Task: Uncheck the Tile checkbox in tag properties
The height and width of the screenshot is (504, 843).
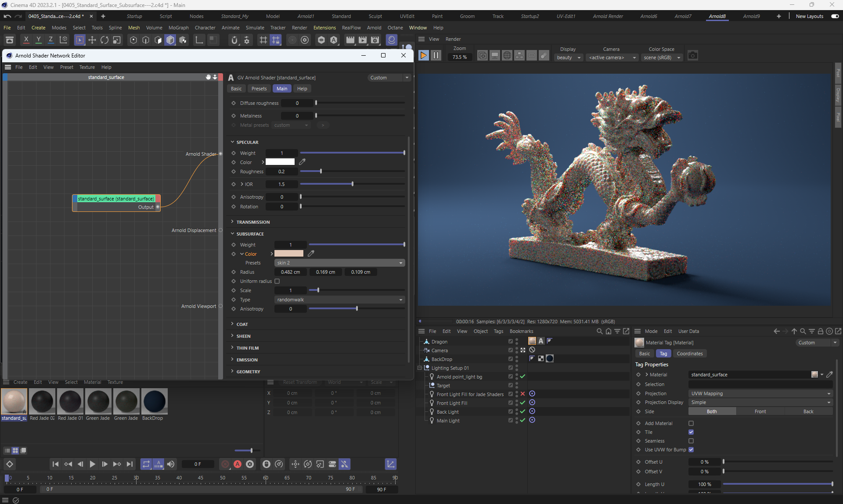Action: coord(691,432)
